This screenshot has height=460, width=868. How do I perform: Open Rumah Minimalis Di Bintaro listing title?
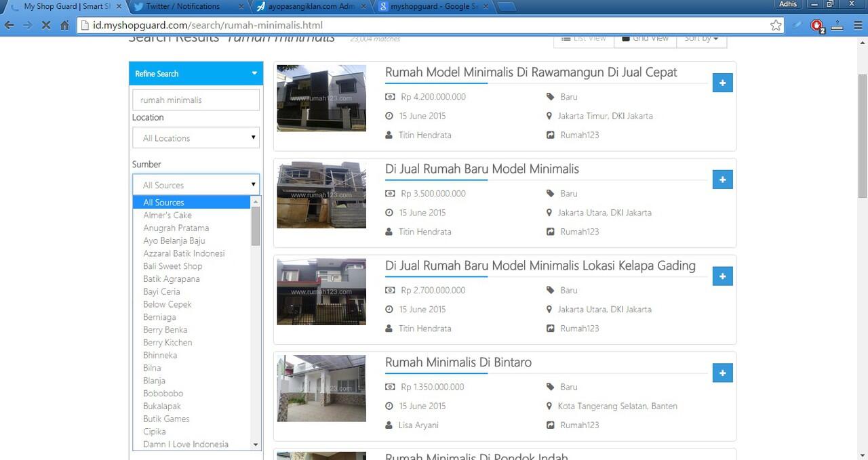[x=458, y=363]
